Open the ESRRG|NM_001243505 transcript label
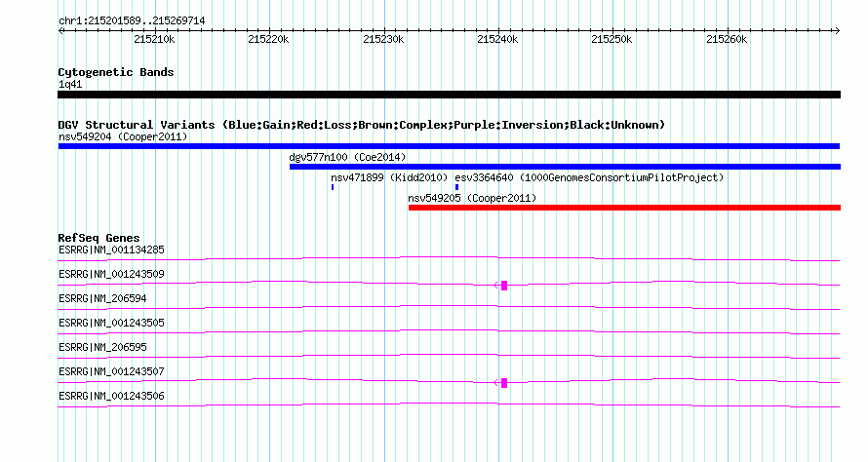Screen dimensions: 868x462 (x=111, y=323)
